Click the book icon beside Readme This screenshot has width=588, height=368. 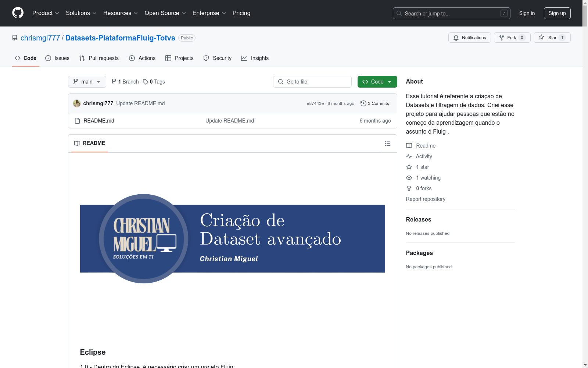pos(409,146)
